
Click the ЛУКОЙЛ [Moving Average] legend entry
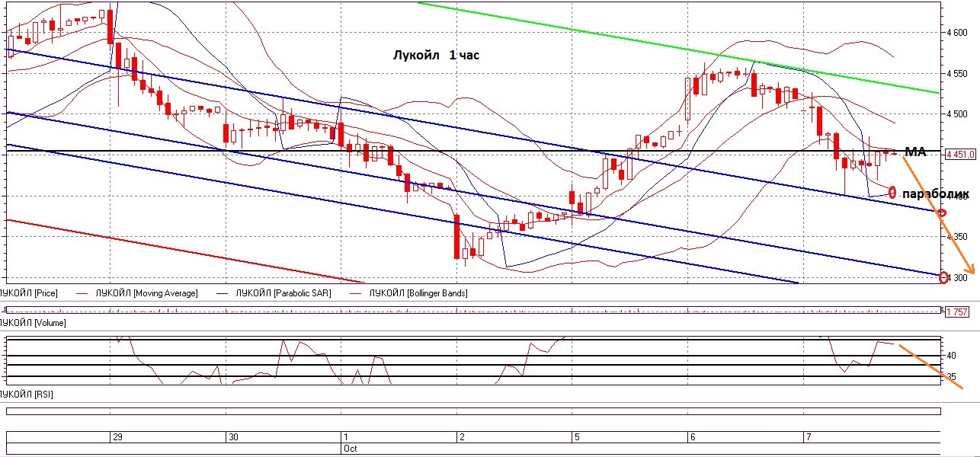[x=137, y=293]
